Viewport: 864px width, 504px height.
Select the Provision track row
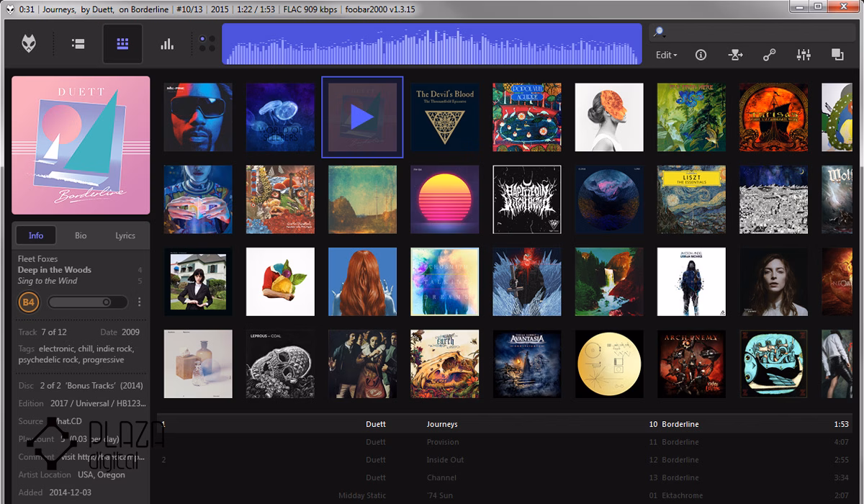click(x=505, y=442)
